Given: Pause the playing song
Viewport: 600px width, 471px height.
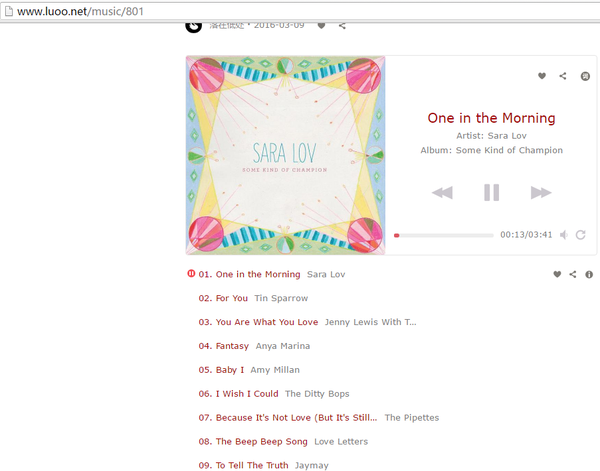Looking at the screenshot, I should [x=491, y=192].
